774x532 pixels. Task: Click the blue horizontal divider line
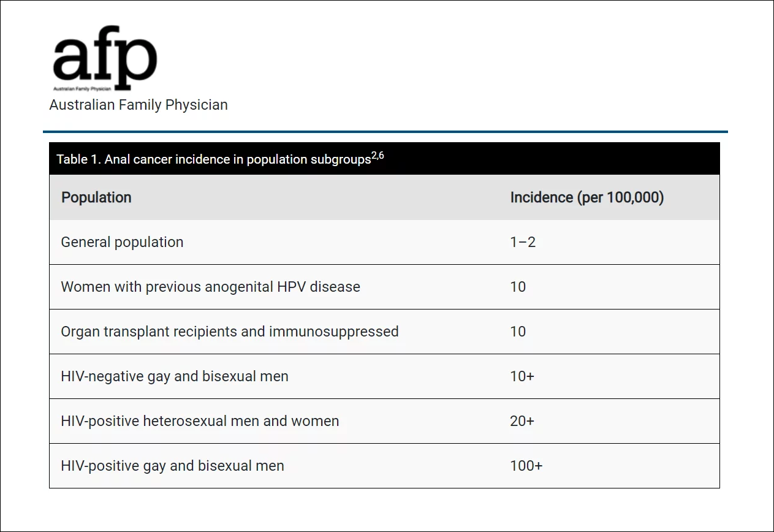point(385,132)
